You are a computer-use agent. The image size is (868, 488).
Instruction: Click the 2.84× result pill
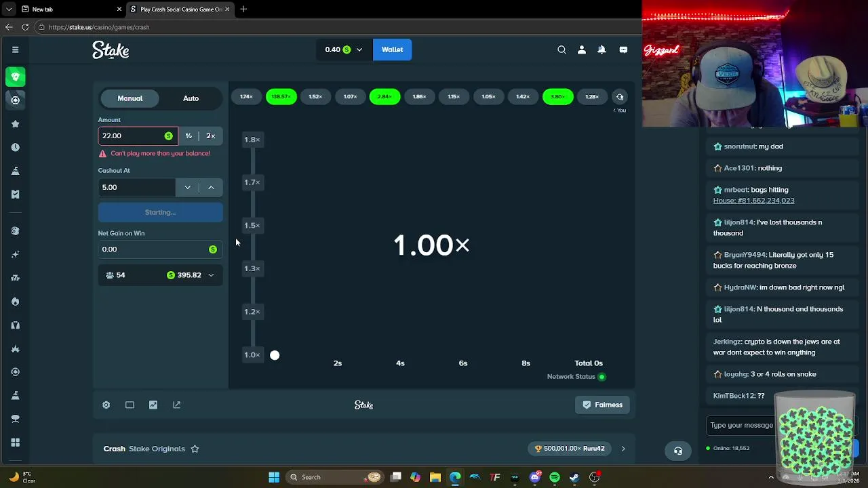pyautogui.click(x=384, y=97)
